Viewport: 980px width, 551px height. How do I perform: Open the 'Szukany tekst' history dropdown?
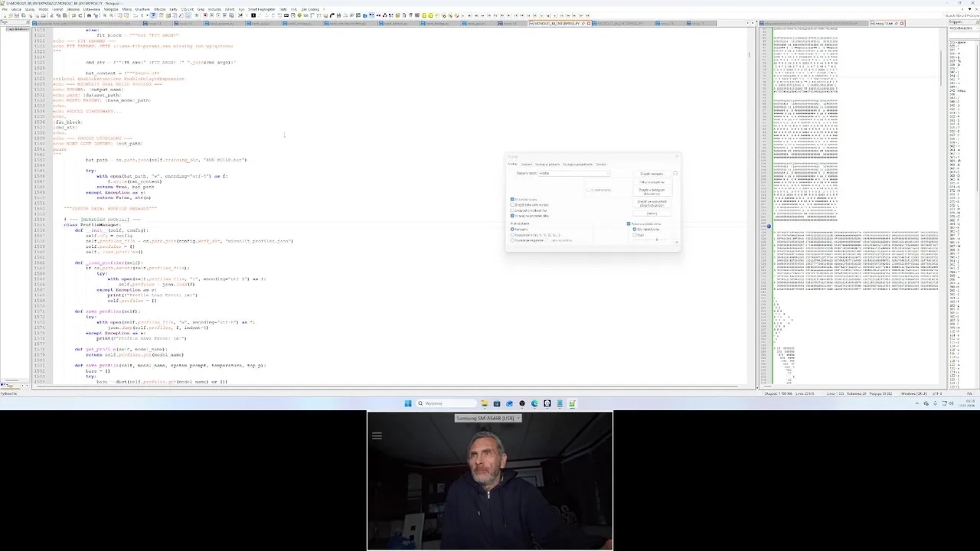point(608,174)
